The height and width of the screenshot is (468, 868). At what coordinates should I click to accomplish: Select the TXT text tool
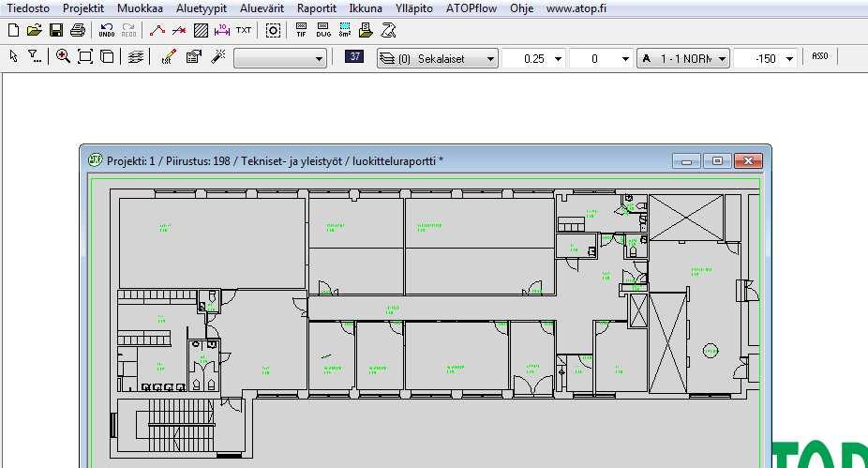point(244,30)
